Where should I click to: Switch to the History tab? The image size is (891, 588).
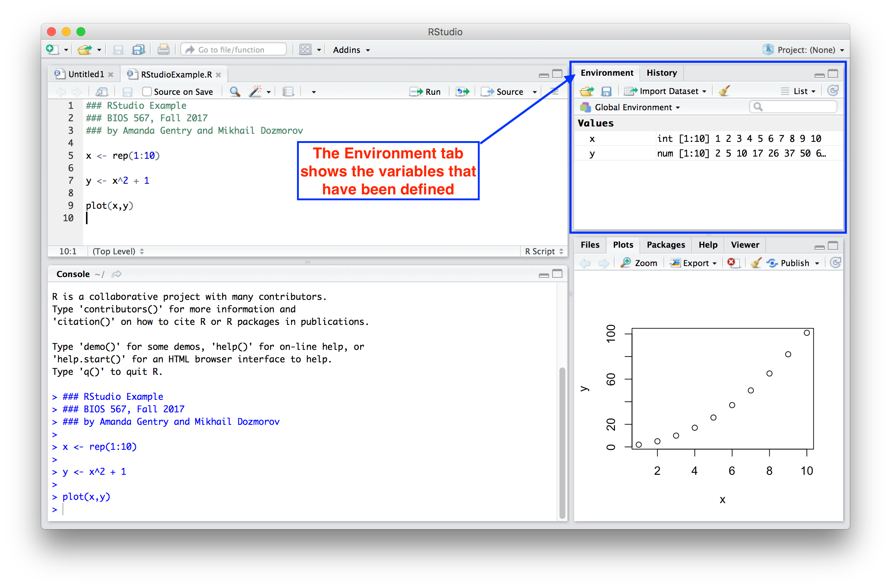coord(662,73)
